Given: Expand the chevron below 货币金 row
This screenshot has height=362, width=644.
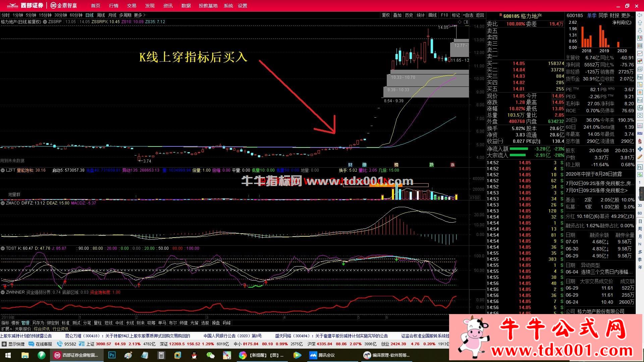Looking at the screenshot, I should coord(600,84).
